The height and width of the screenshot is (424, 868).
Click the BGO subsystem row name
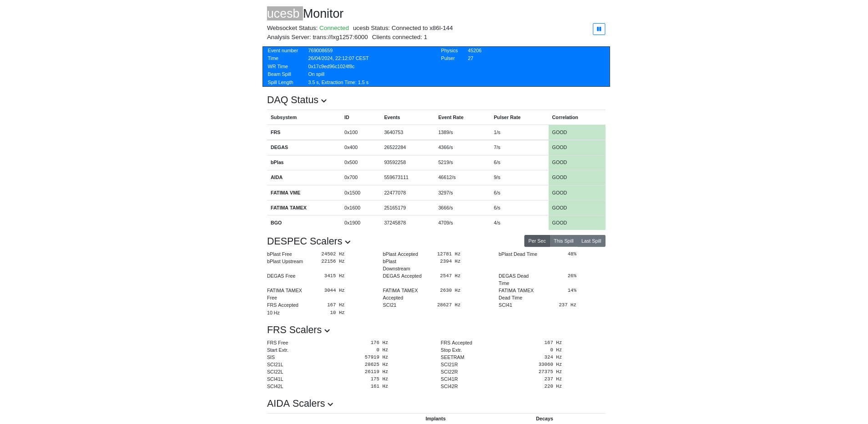click(x=276, y=223)
